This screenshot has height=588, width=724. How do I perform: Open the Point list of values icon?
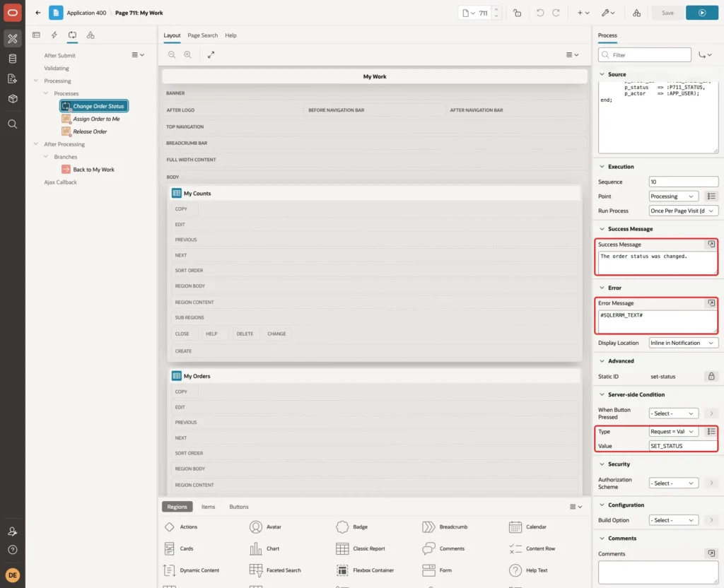711,196
